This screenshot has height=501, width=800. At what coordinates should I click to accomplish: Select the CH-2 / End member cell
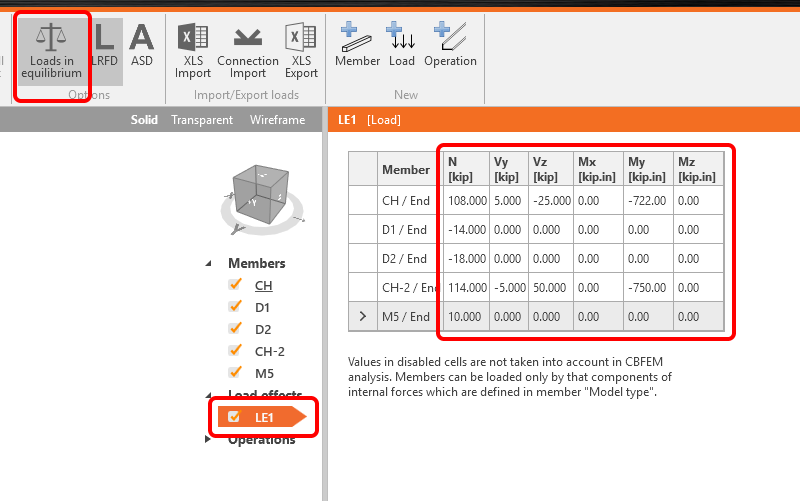410,288
